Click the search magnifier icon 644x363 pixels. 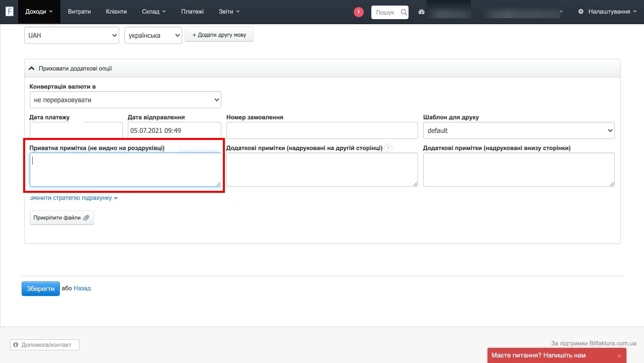404,12
